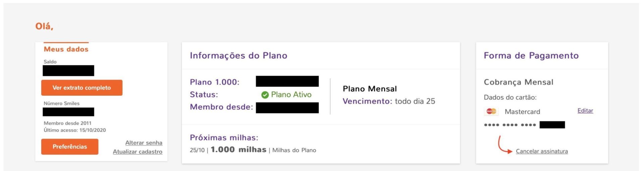Click the redacted Saldo value
644x171 pixels.
(68, 71)
